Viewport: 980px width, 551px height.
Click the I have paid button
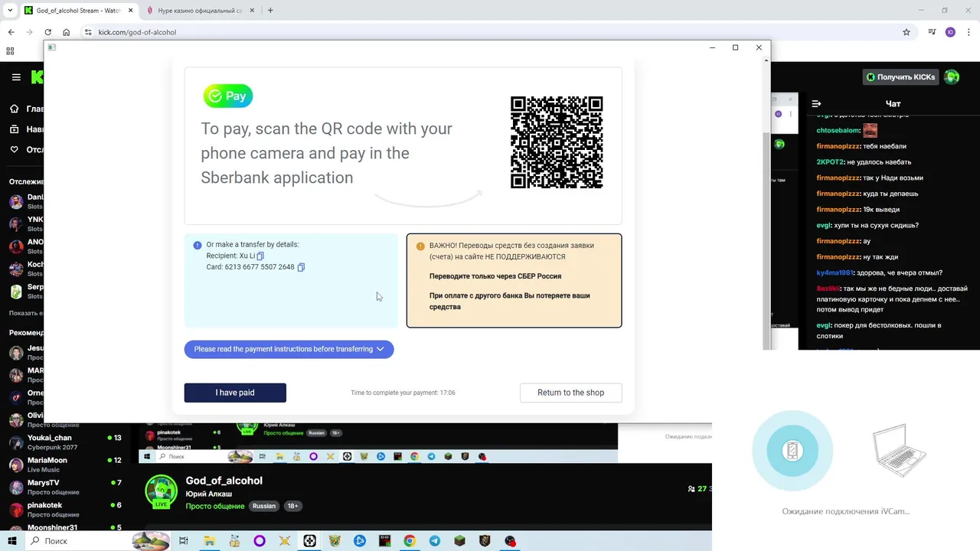[x=235, y=393]
